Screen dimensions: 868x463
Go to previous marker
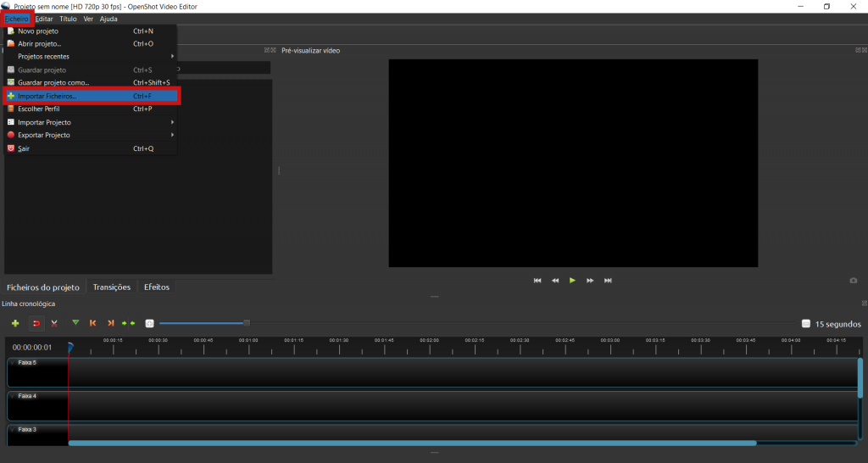pyautogui.click(x=93, y=323)
